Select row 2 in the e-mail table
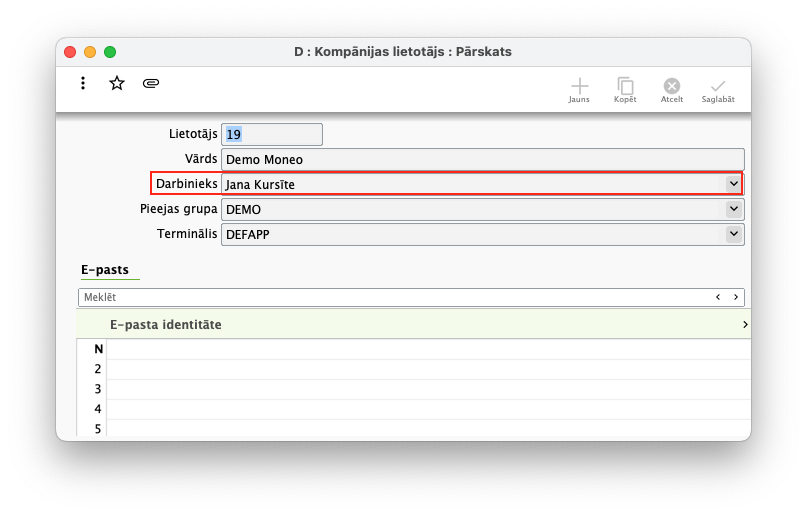 [428, 369]
